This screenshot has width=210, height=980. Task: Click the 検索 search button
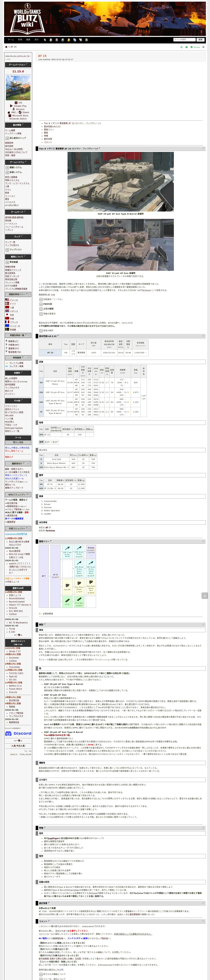[201, 40]
